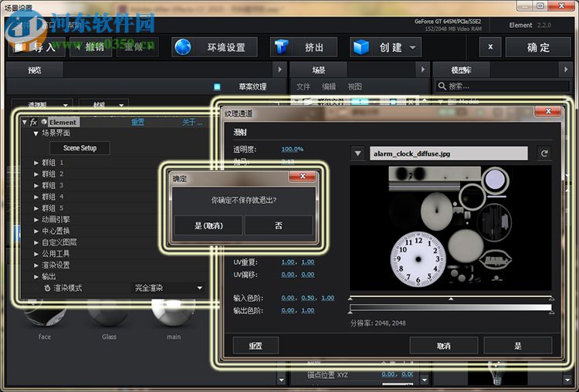Image resolution: width=579 pixels, height=392 pixels.
Task: Expand 群组 1
Action: [x=36, y=162]
